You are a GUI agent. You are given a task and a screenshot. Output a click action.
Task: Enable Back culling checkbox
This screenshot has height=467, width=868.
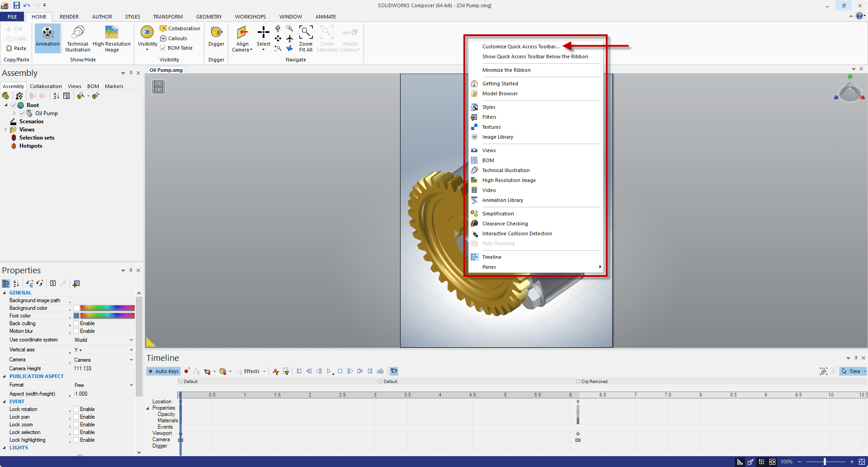point(76,323)
